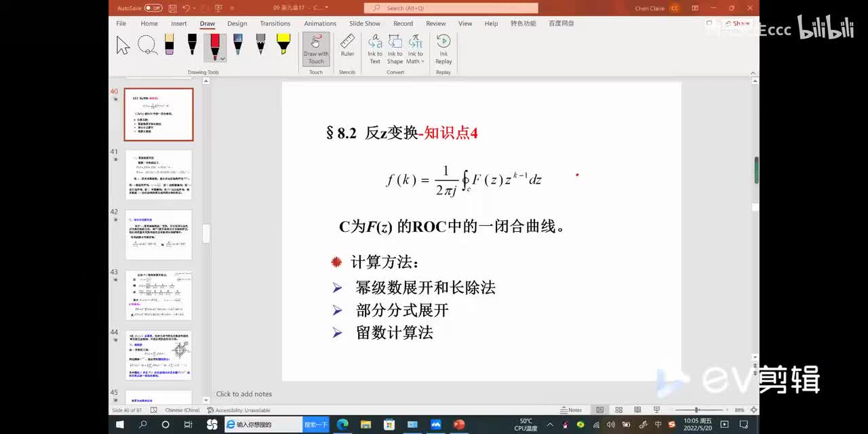Select slide 41 thumbnail

point(159,175)
